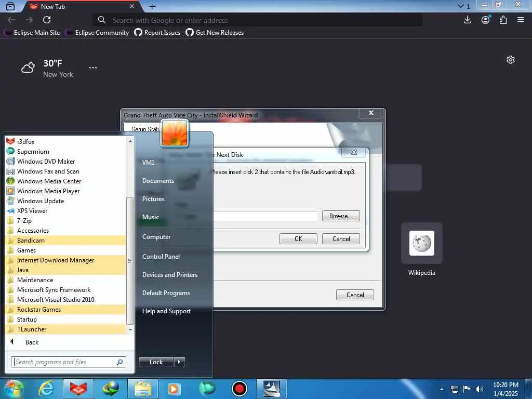Open the network tray icon

click(x=454, y=389)
